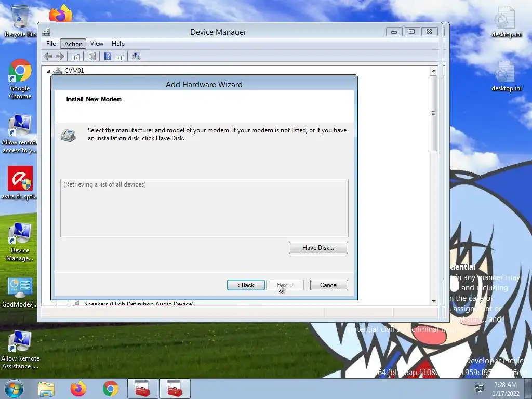Open the Action menu

tap(73, 44)
